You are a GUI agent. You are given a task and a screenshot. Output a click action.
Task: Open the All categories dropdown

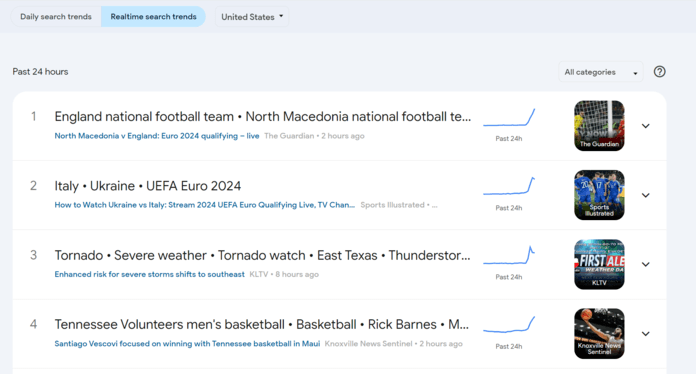coord(601,72)
